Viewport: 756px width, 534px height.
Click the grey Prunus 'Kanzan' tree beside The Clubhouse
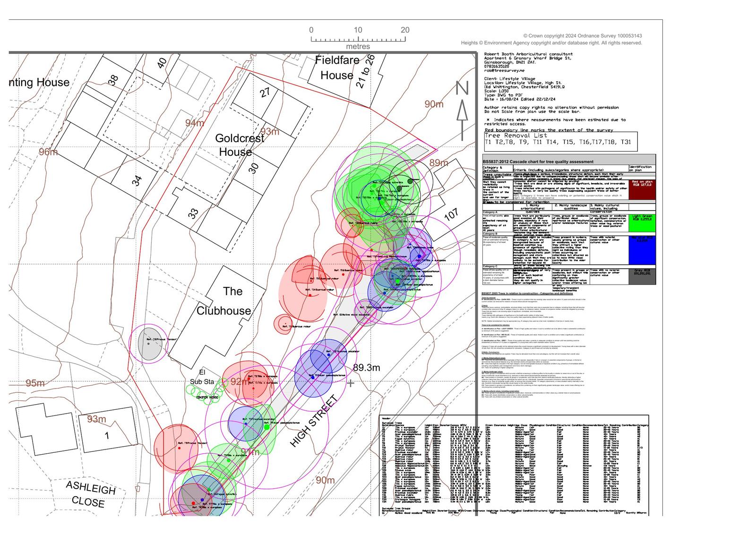(x=148, y=343)
